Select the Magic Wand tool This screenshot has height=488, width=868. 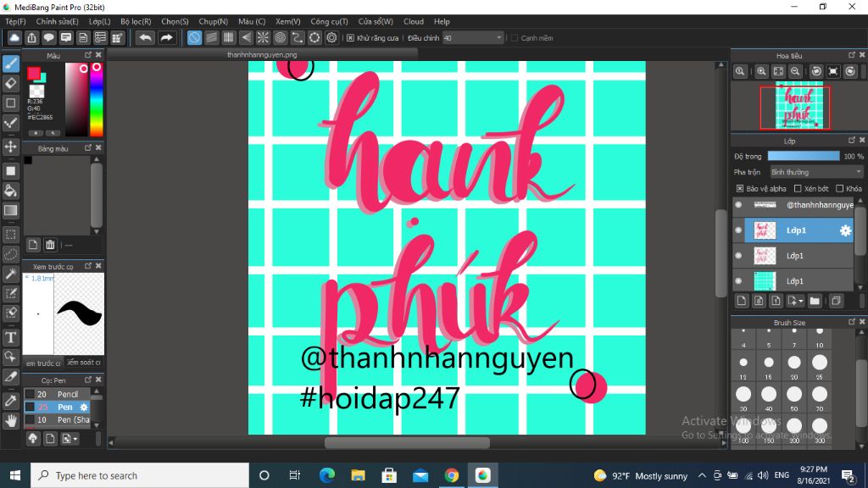pos(10,274)
